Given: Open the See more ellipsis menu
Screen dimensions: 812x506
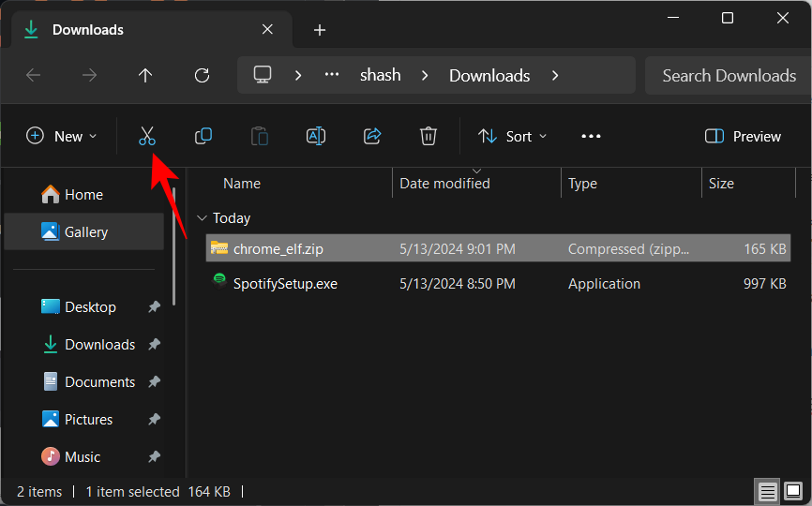Looking at the screenshot, I should [591, 137].
